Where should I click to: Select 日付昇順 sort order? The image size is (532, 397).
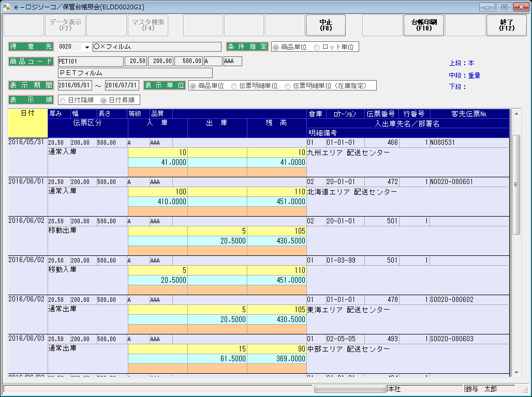104,100
